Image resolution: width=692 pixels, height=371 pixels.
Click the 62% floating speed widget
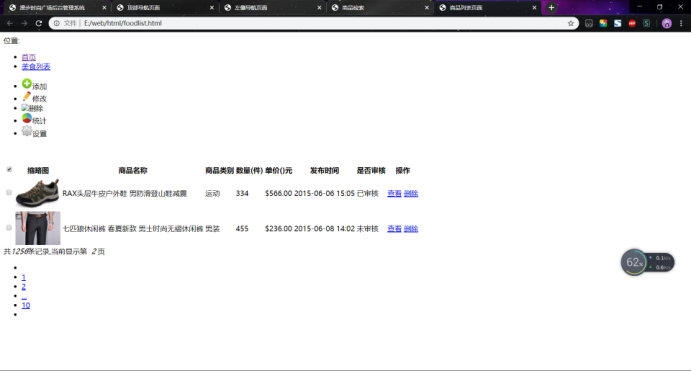[647, 262]
